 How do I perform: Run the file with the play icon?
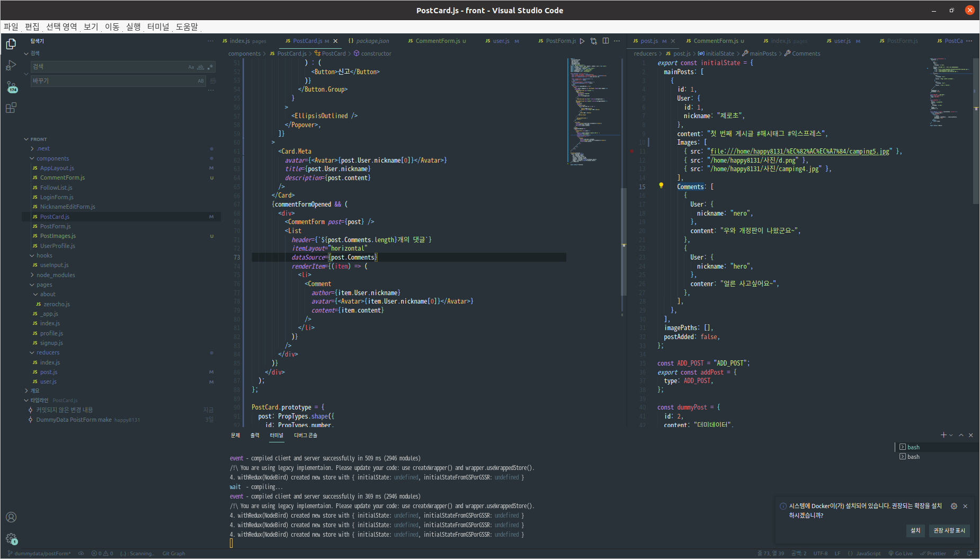point(582,41)
